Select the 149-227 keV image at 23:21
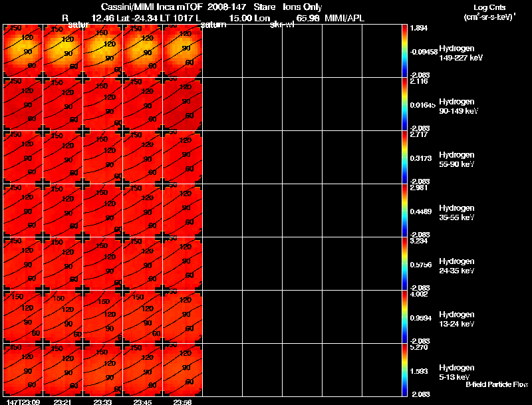Image resolution: width=532 pixels, height=405 pixels. pyautogui.click(x=63, y=51)
